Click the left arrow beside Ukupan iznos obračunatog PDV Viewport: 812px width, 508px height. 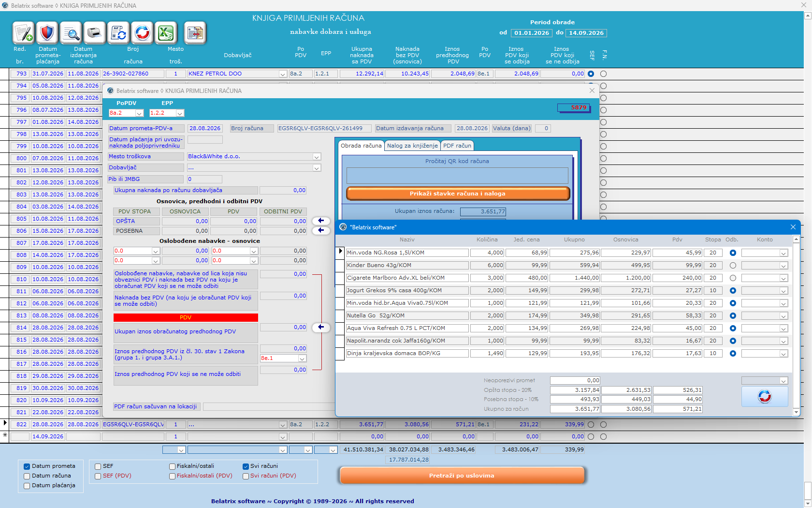(321, 328)
